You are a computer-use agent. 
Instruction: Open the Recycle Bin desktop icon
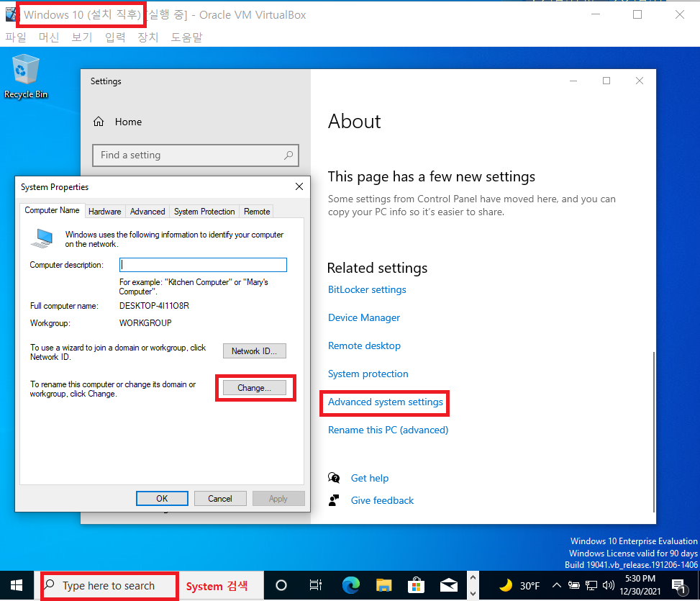point(25,76)
